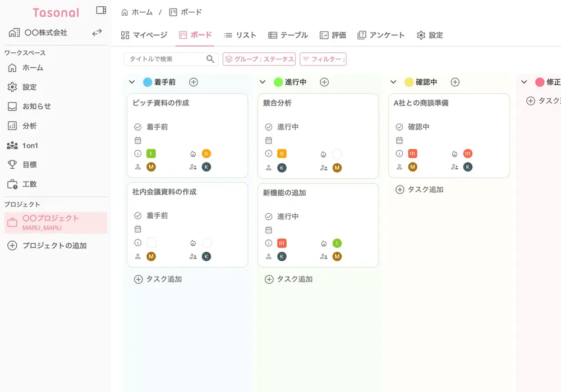The height and width of the screenshot is (392, 561).
Task: Click the green color dot of 進行中
Action: (278, 82)
